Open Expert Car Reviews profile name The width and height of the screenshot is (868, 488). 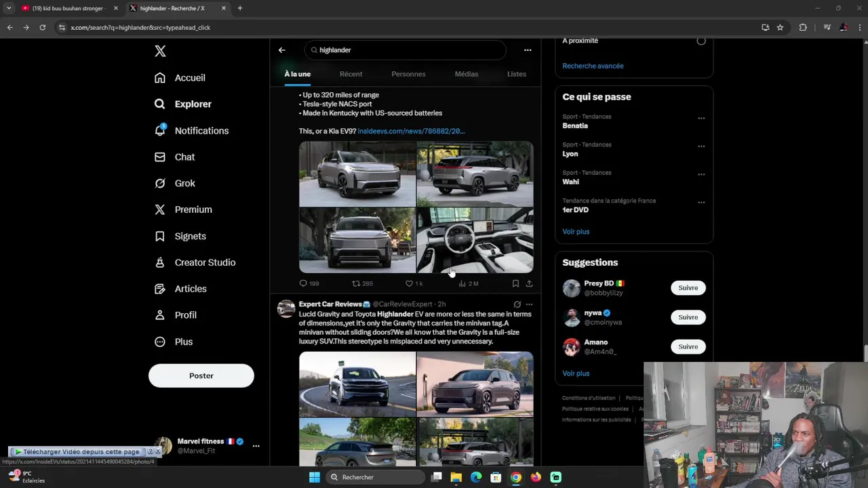(x=334, y=304)
